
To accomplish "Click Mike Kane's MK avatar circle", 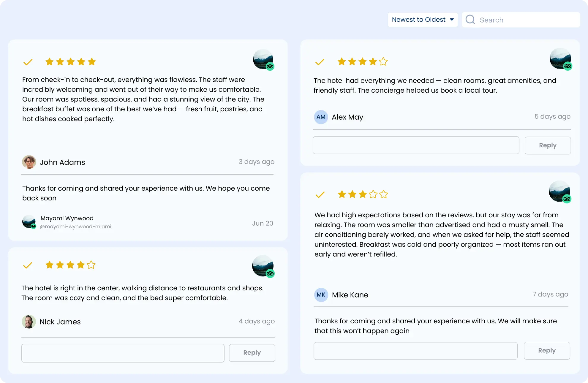I will (x=321, y=295).
